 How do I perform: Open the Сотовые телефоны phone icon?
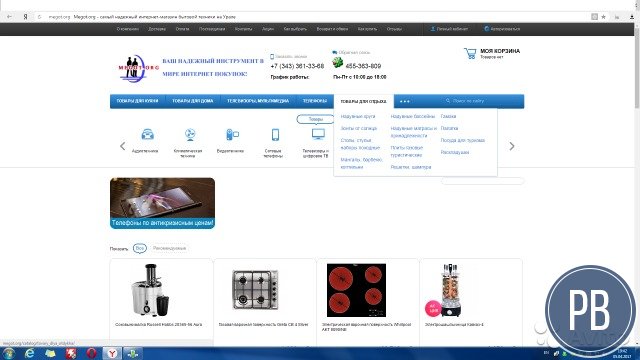(x=275, y=134)
